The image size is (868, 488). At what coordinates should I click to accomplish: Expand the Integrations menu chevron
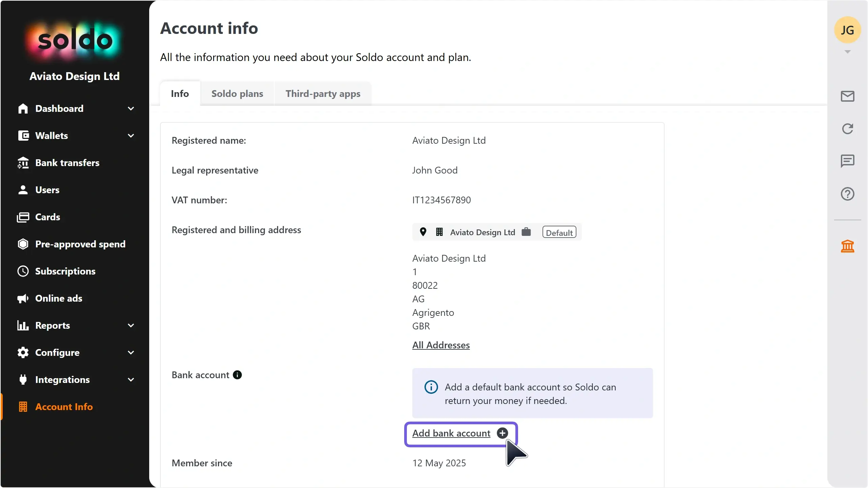point(131,380)
